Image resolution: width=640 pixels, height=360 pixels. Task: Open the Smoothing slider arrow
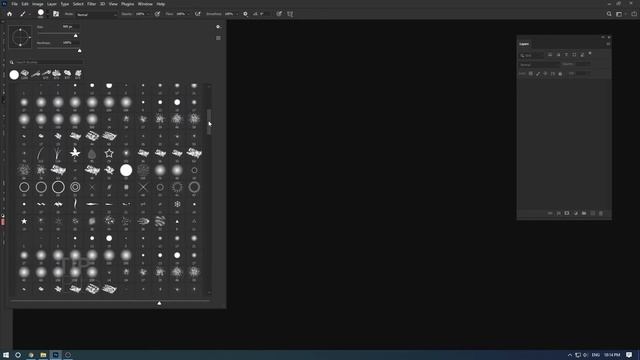(237, 14)
